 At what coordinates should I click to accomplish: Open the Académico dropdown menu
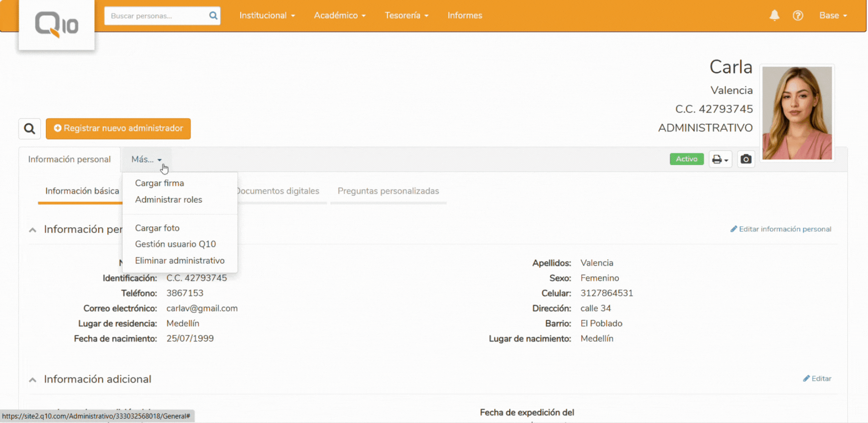click(x=339, y=16)
